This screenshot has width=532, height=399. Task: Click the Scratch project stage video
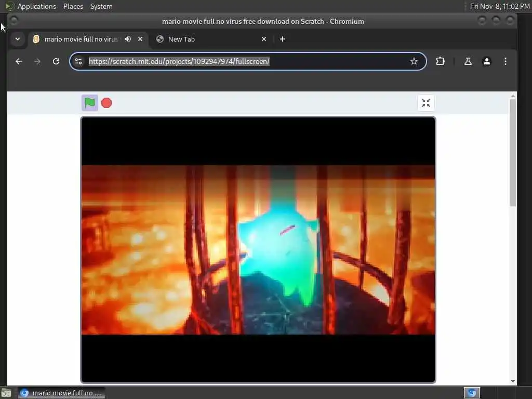point(258,250)
